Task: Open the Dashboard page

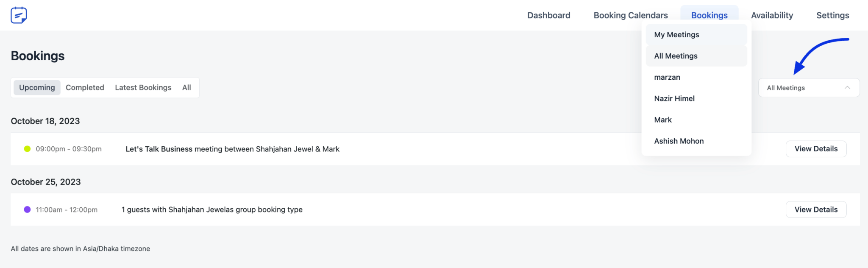Action: pos(548,15)
